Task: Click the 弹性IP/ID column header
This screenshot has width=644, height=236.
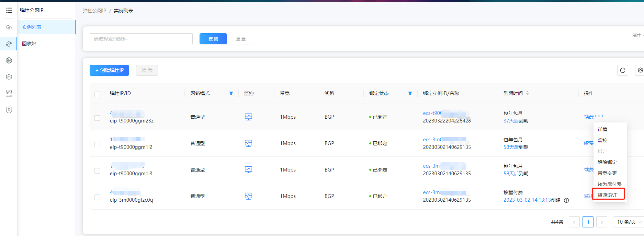Action: point(120,93)
